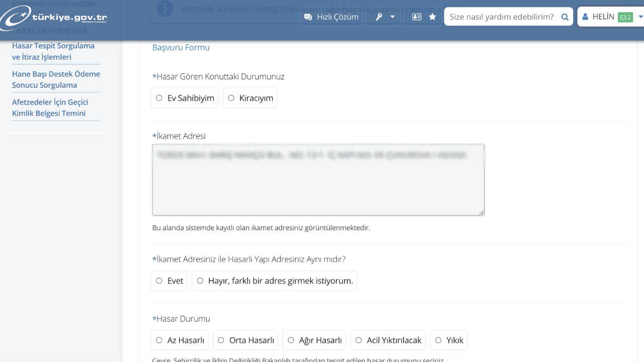644x362 pixels.
Task: Click the search magnifier icon
Action: pyautogui.click(x=564, y=16)
